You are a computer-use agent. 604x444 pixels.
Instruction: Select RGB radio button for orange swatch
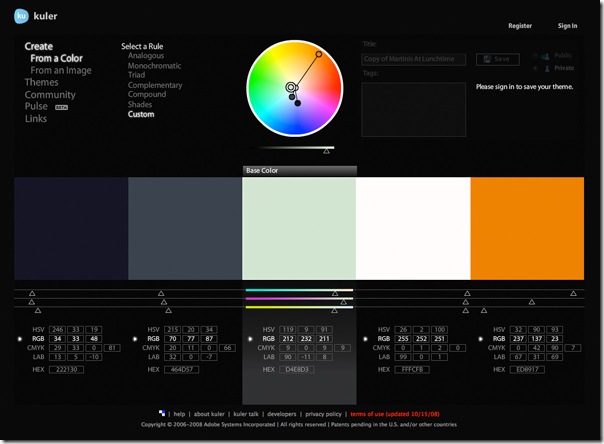pos(478,339)
